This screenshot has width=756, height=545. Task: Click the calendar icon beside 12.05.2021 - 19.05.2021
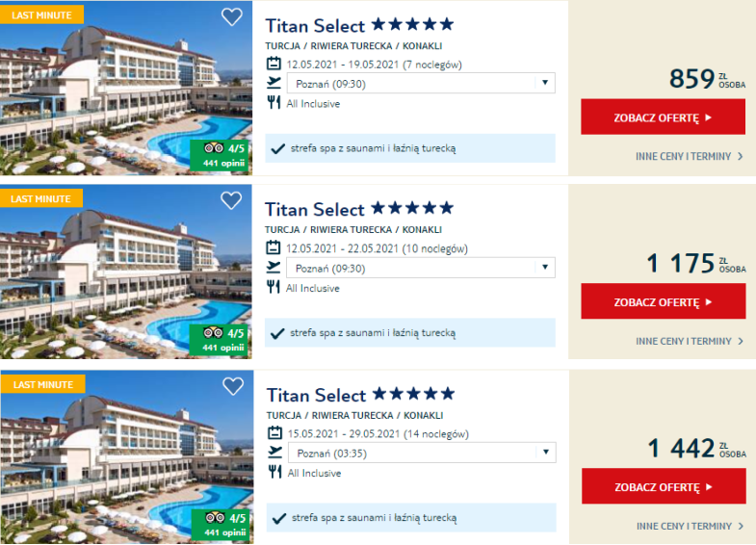(274, 64)
